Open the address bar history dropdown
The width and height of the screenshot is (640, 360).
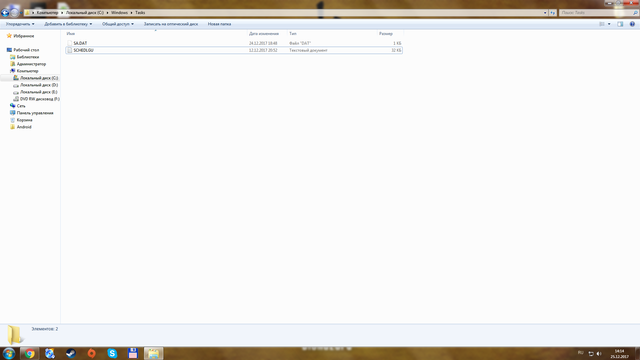pyautogui.click(x=545, y=13)
